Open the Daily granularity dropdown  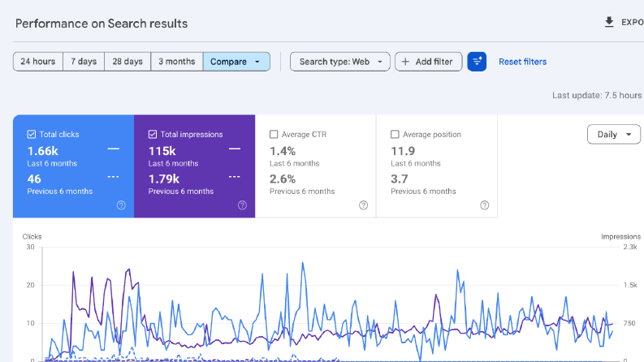[614, 134]
